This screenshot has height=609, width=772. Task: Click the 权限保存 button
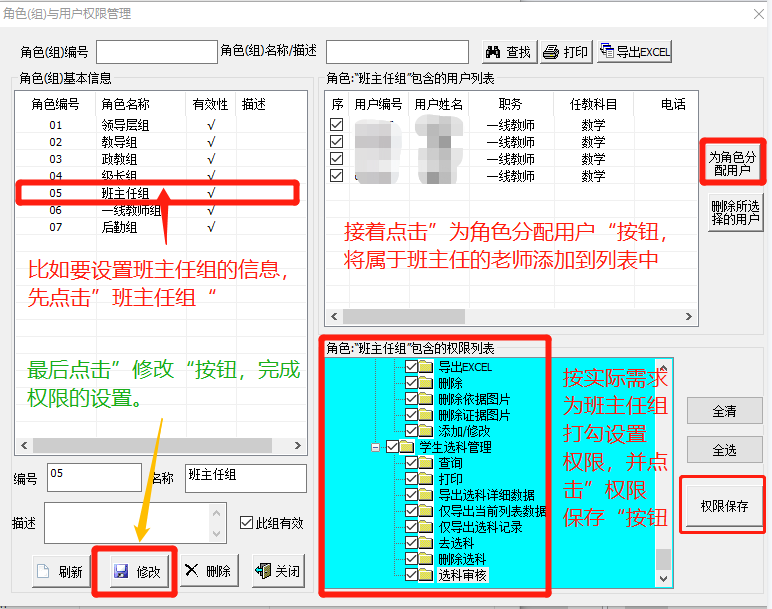pos(724,507)
